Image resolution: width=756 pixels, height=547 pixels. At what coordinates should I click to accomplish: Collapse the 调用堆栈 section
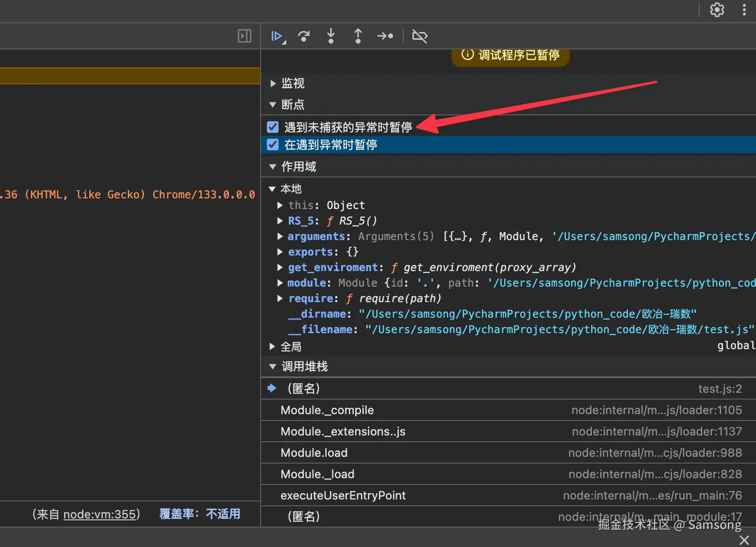click(x=273, y=367)
